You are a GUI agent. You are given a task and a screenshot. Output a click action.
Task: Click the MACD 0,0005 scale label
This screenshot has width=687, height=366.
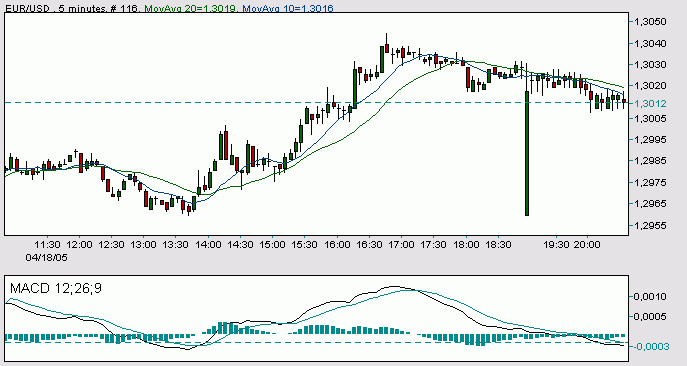pos(650,316)
